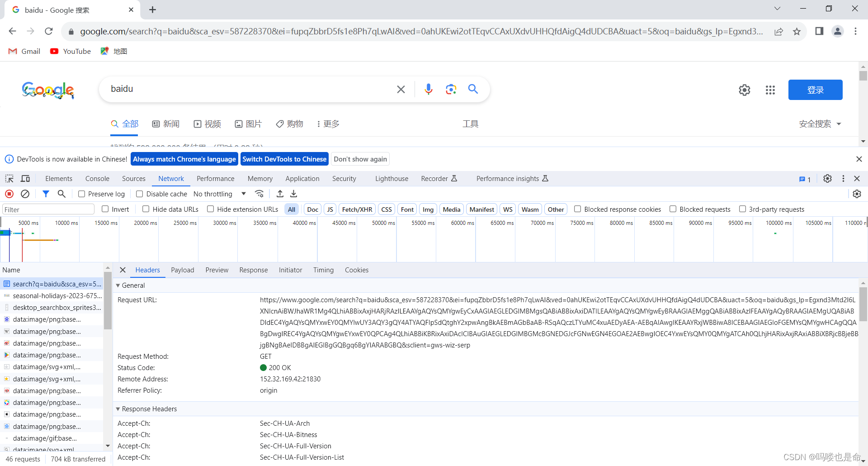868x466 pixels.
Task: Open Chrome tab search chevron
Action: pyautogui.click(x=777, y=9)
